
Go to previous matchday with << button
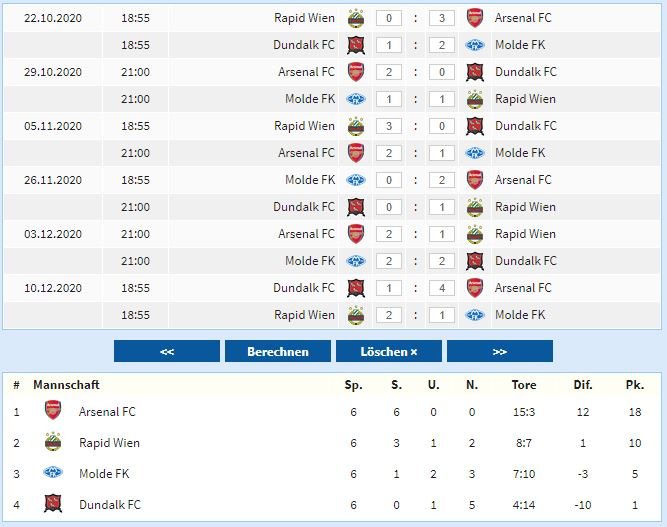pos(167,351)
